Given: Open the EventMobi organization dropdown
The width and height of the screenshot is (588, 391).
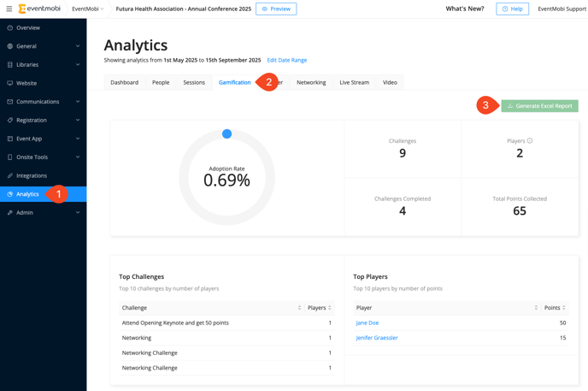Looking at the screenshot, I should click(88, 9).
